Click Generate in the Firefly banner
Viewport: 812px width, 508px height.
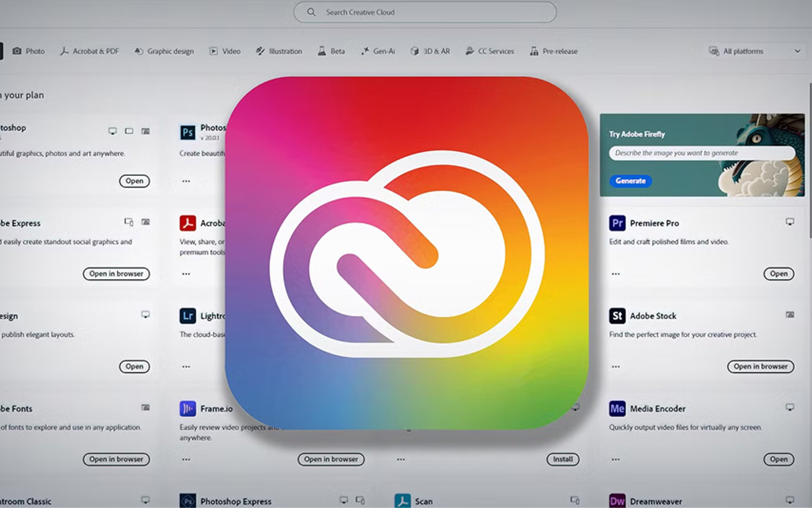630,180
